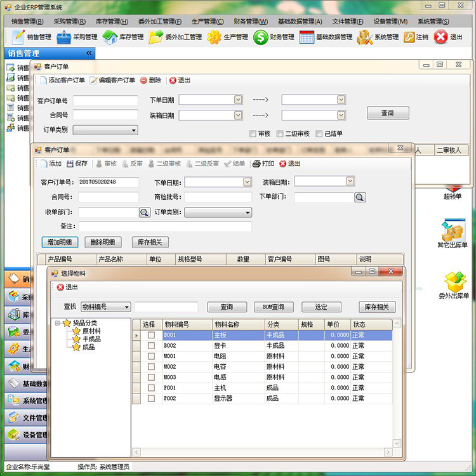Click 基础数据 sidebar navigation item
Viewport: 476px width, 476px height.
26,383
